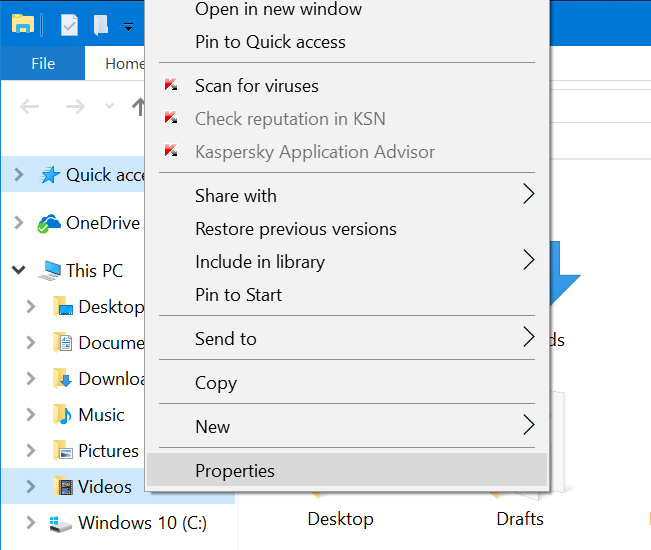
Task: Select the Drafts folder label in file pane
Action: pyautogui.click(x=520, y=519)
